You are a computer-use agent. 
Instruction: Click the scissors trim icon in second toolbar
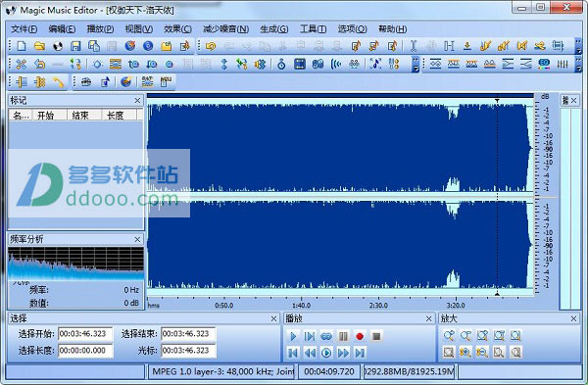pos(21,64)
